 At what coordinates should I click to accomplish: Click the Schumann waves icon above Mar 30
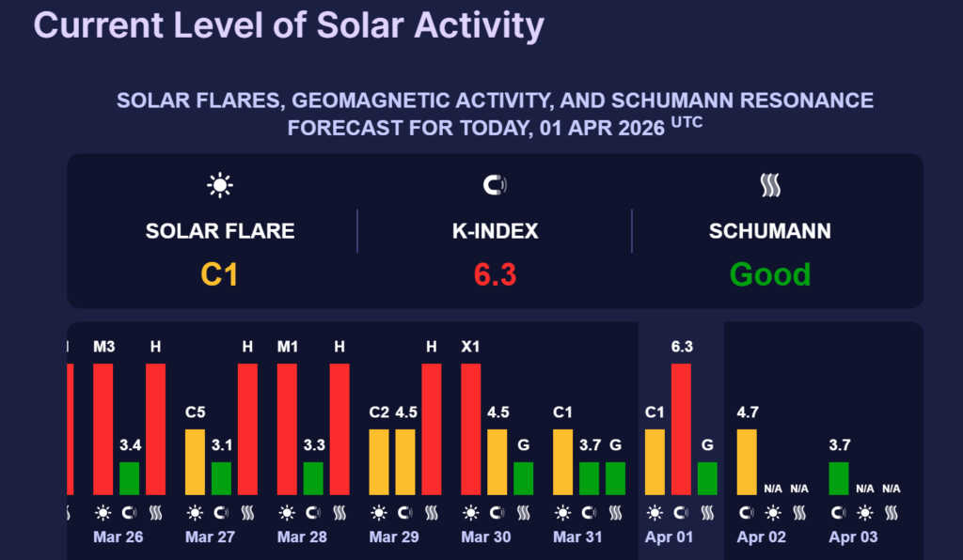coord(523,513)
